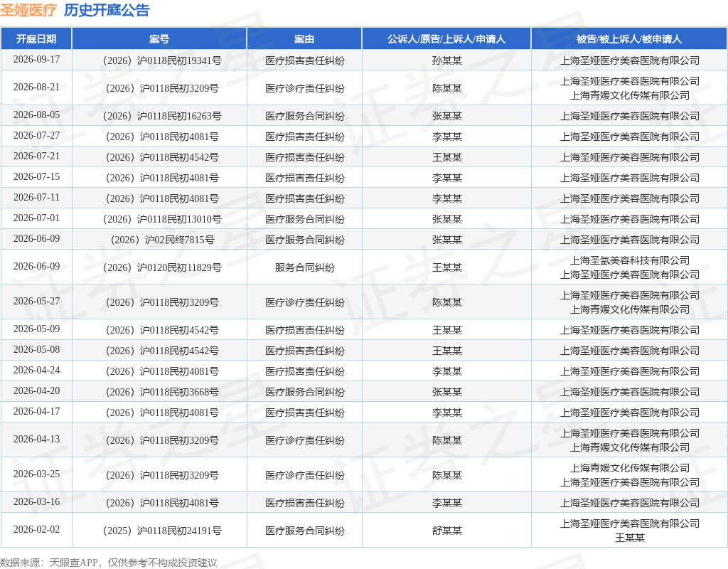
Task: Click the 公诉人/原告/上诉人/申请人 header
Action: pos(446,39)
